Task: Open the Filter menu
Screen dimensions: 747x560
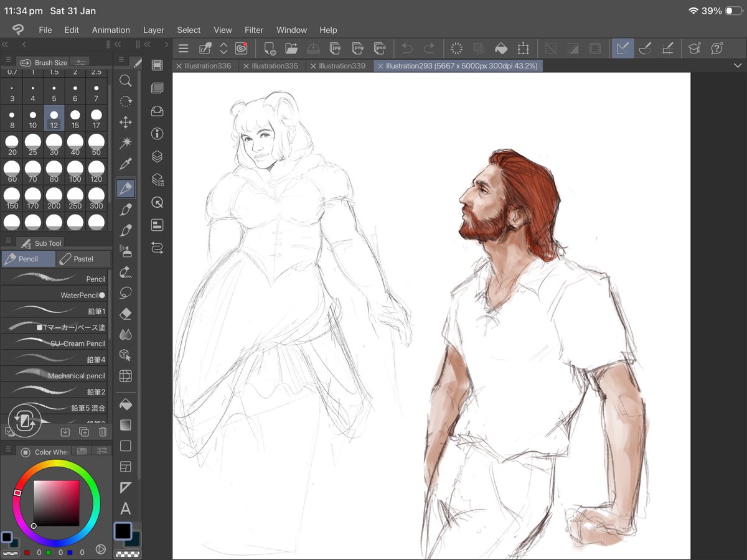Action: (253, 30)
